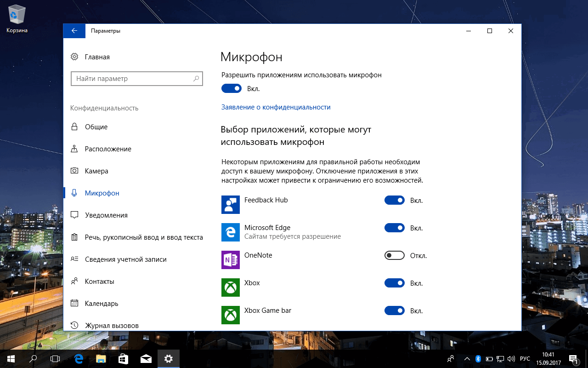This screenshot has height=368, width=588.
Task: Click the magnifier icon in the settings search box
Action: [x=196, y=79]
